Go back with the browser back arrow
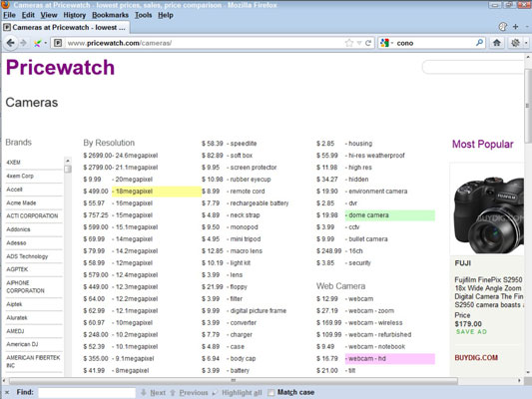This screenshot has height=399, width=532. pos(11,43)
